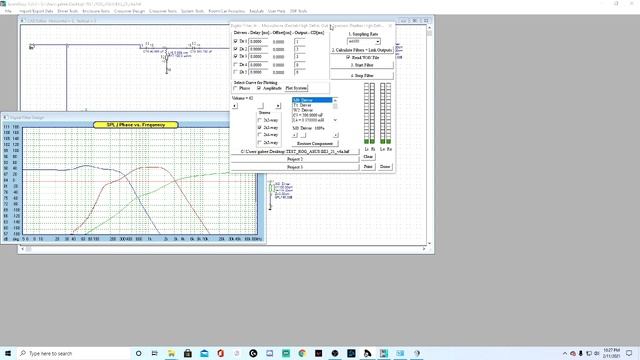Open the Crossover Design menu
The width and height of the screenshot is (640, 360).
[129, 11]
